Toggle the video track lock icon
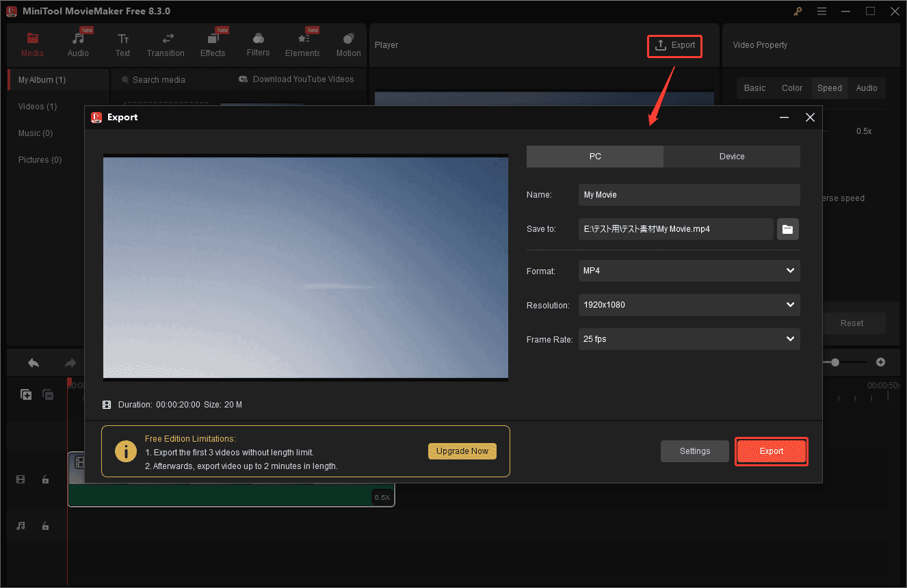This screenshot has width=907, height=588. click(45, 480)
